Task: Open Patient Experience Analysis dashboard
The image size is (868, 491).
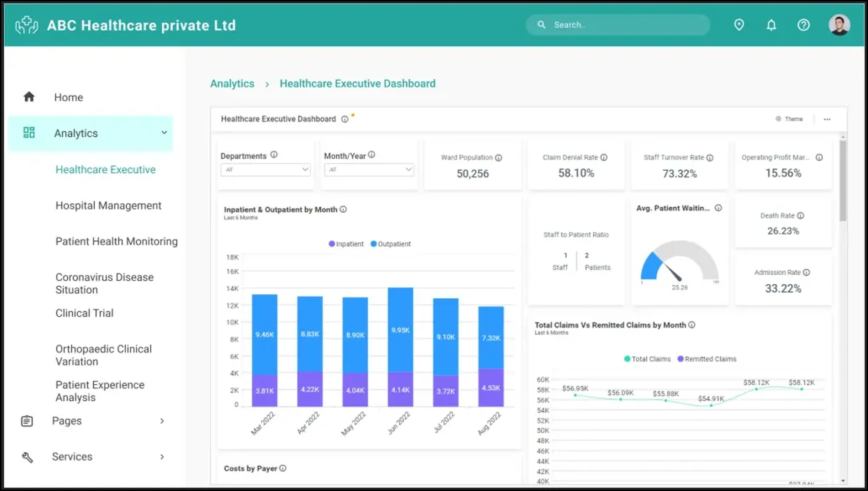Action: pyautogui.click(x=100, y=391)
